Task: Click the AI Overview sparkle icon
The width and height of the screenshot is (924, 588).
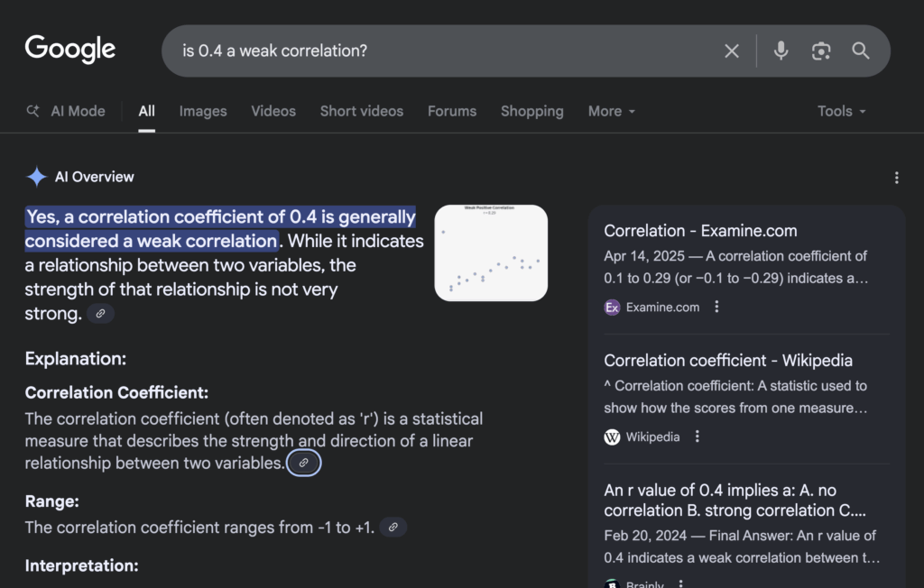Action: click(36, 176)
